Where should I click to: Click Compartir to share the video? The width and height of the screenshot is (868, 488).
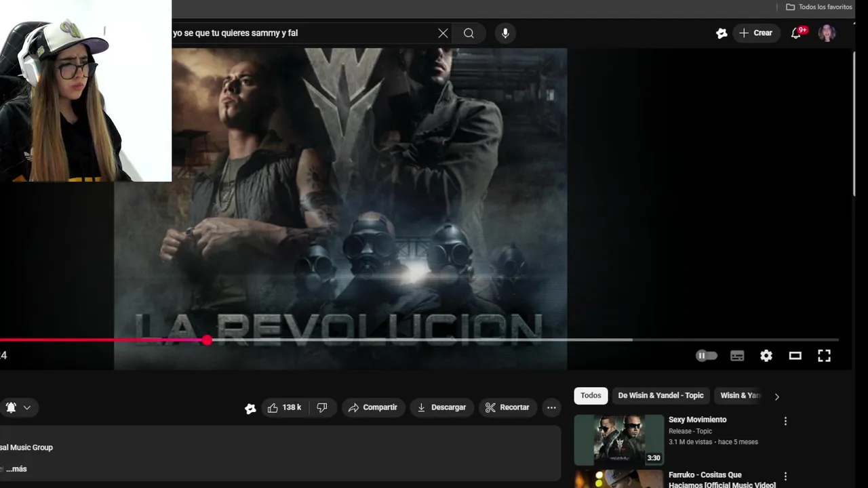[x=373, y=407]
